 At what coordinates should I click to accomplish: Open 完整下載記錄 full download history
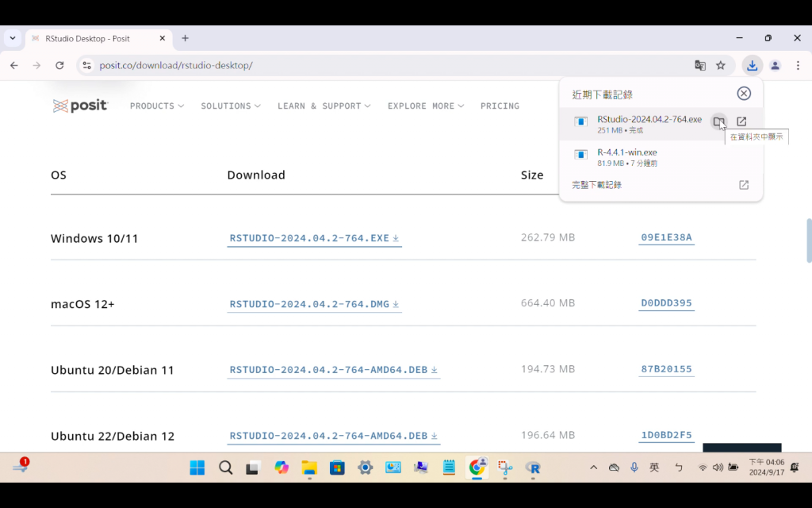[596, 185]
